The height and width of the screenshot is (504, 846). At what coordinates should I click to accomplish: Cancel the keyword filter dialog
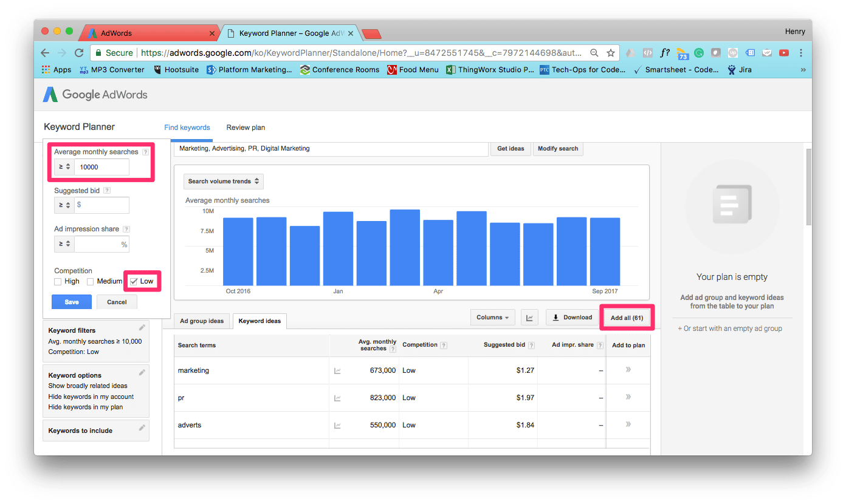point(117,302)
